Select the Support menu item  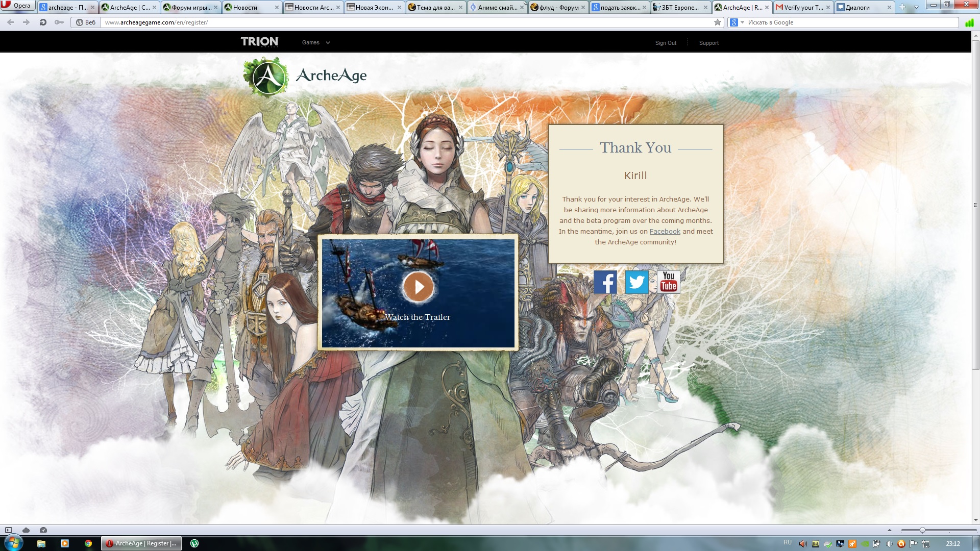click(709, 42)
